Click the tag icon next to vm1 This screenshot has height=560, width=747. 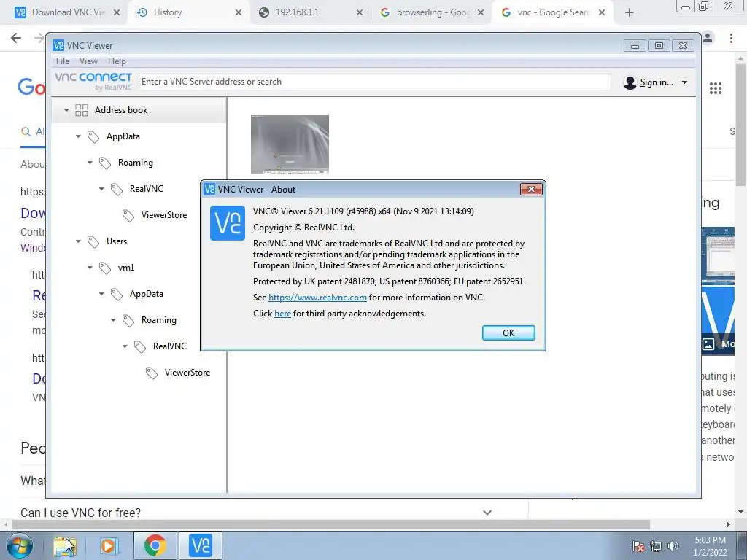click(105, 268)
